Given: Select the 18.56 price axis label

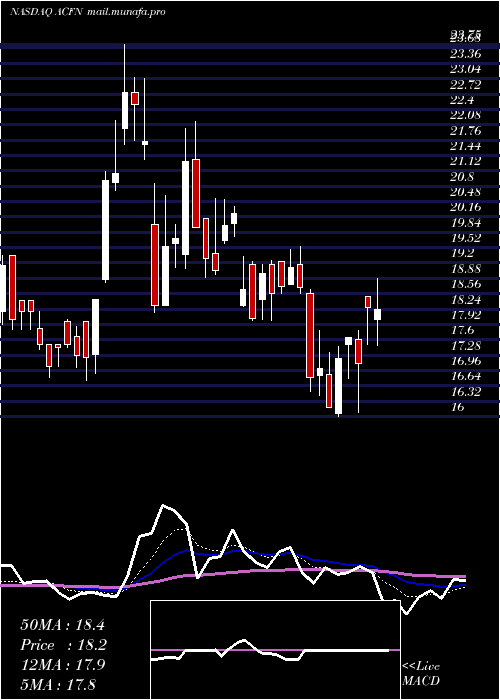Looking at the screenshot, I should (466, 284).
